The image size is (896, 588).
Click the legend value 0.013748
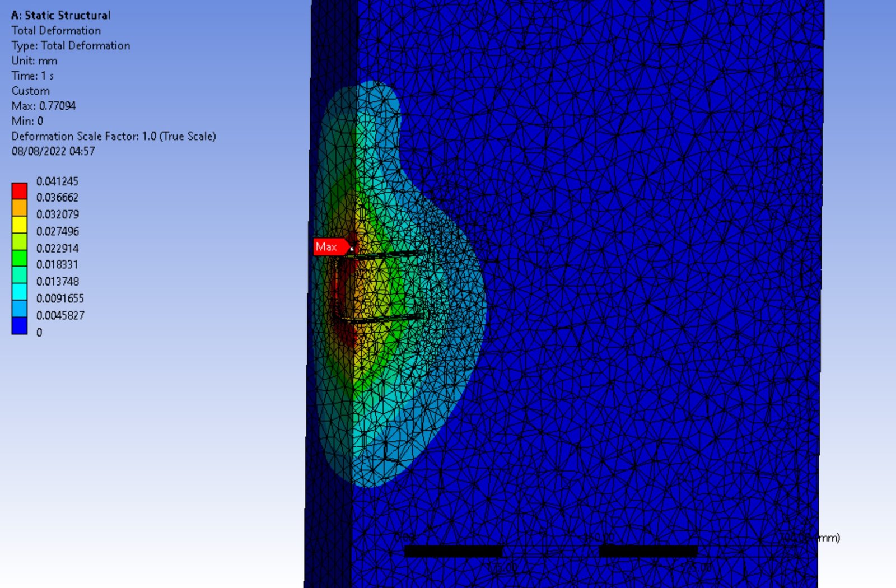pyautogui.click(x=57, y=281)
